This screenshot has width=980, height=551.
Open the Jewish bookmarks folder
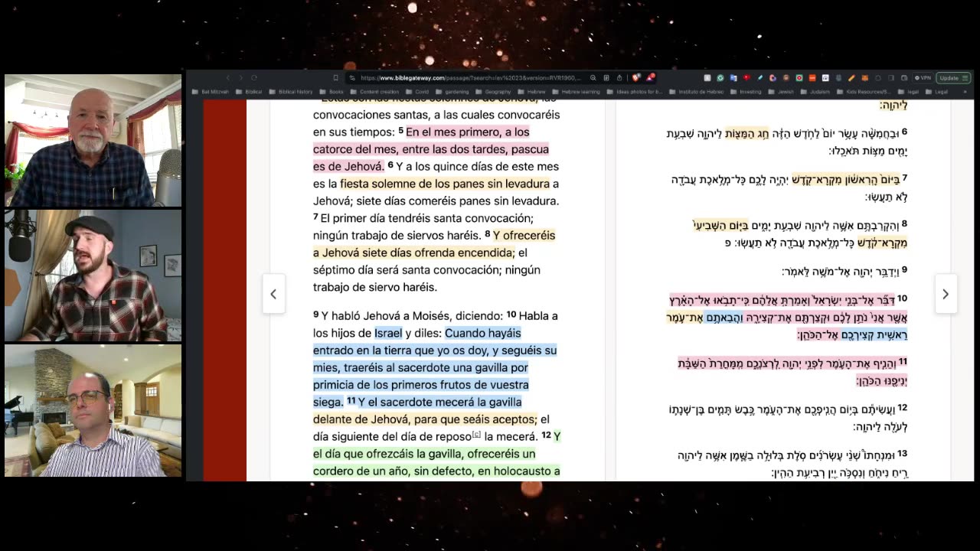(x=781, y=92)
